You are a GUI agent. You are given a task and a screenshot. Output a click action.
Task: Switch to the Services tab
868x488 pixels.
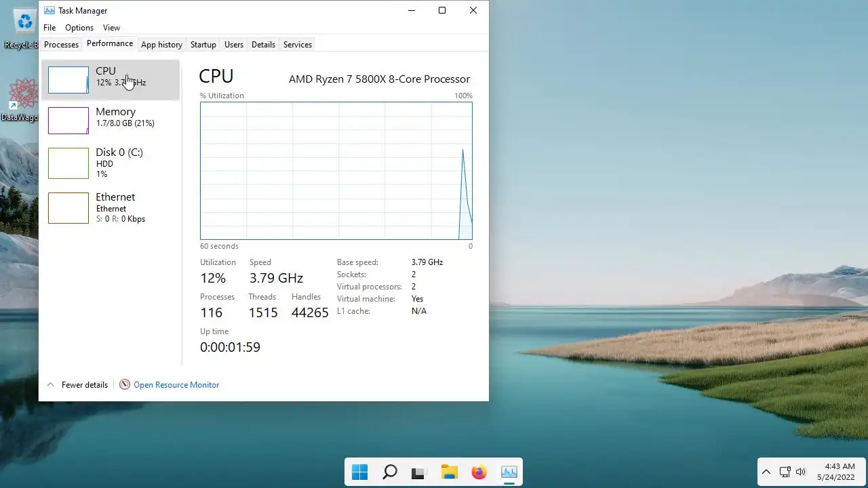click(298, 44)
